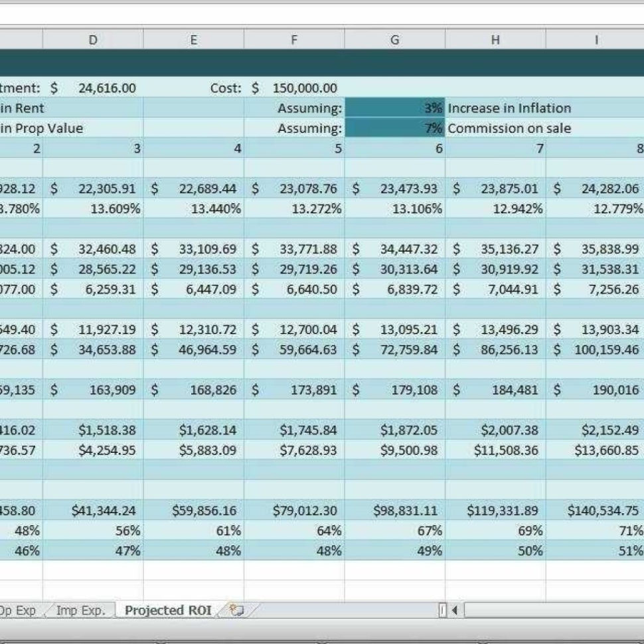Click the tab split handle near scrollbar
Viewport: 644px width, 644px height.
tap(443, 609)
